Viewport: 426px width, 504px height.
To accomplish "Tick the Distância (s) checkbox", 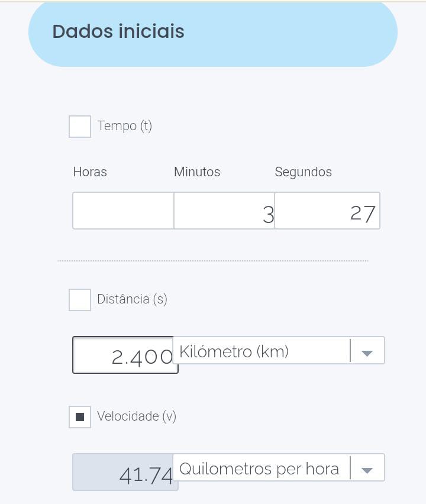I will (x=80, y=300).
